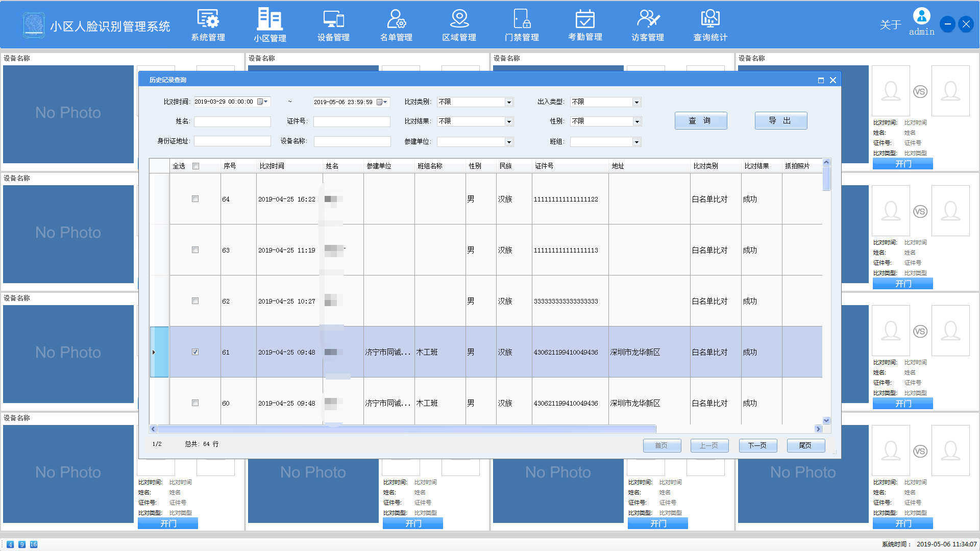
Task: Click the VS compare icon in top right panel
Action: point(920,92)
